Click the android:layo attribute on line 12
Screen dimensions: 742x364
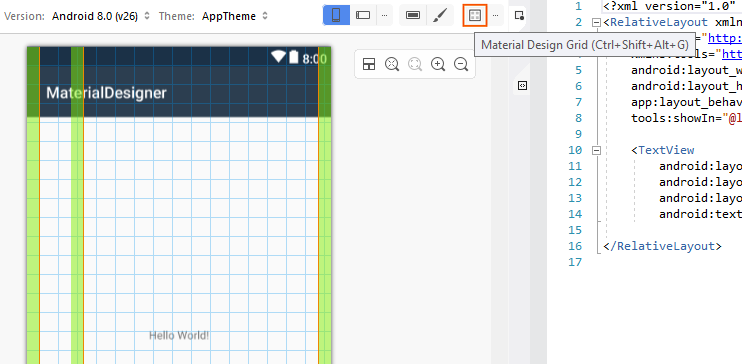pos(700,182)
